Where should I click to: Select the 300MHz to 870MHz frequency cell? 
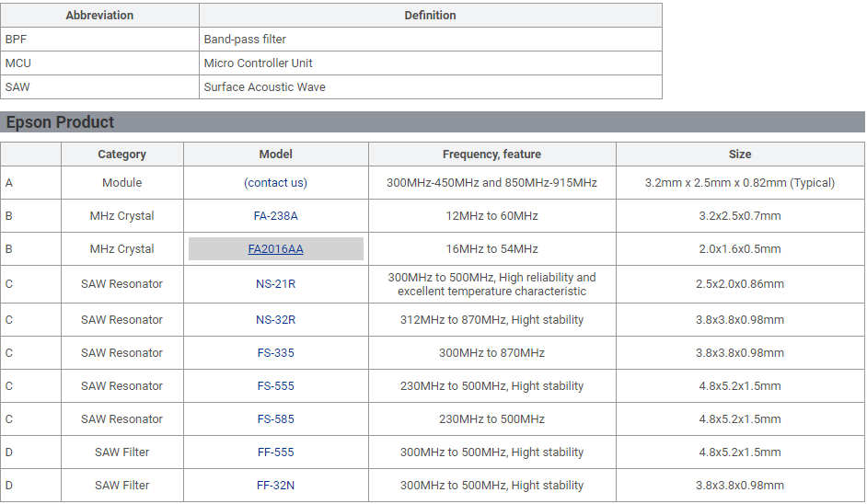491,353
